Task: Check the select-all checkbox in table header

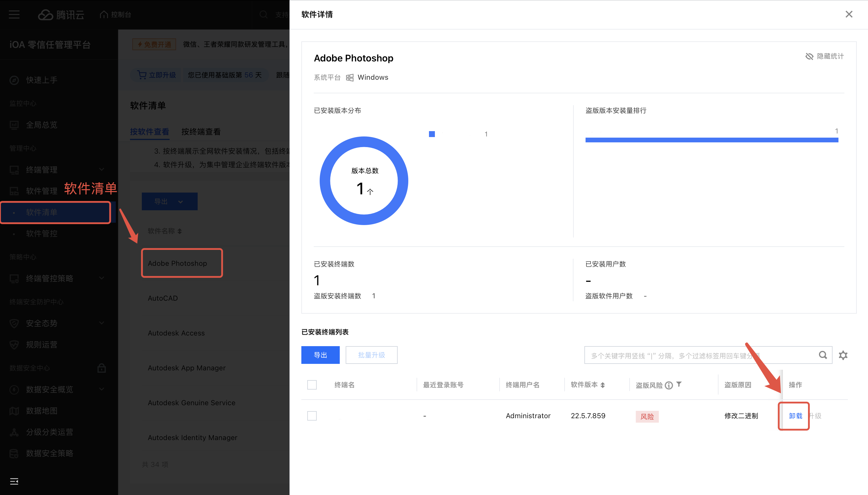Action: pyautogui.click(x=312, y=385)
